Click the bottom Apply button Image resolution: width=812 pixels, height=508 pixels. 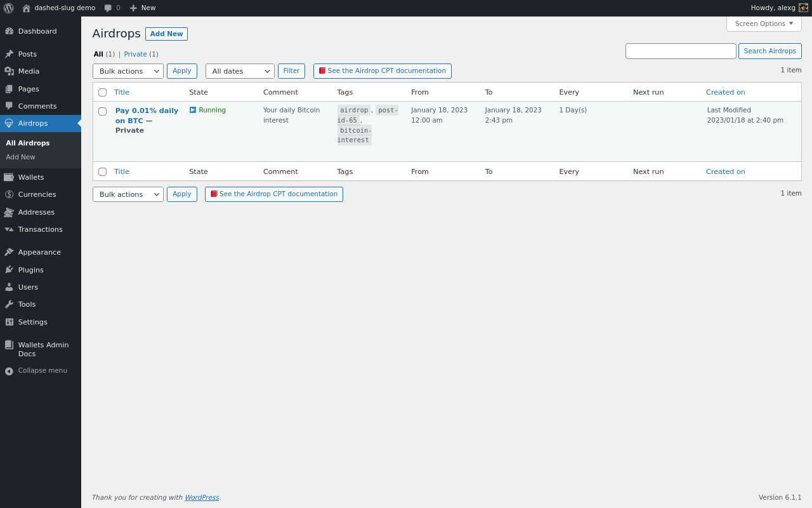[x=182, y=194]
